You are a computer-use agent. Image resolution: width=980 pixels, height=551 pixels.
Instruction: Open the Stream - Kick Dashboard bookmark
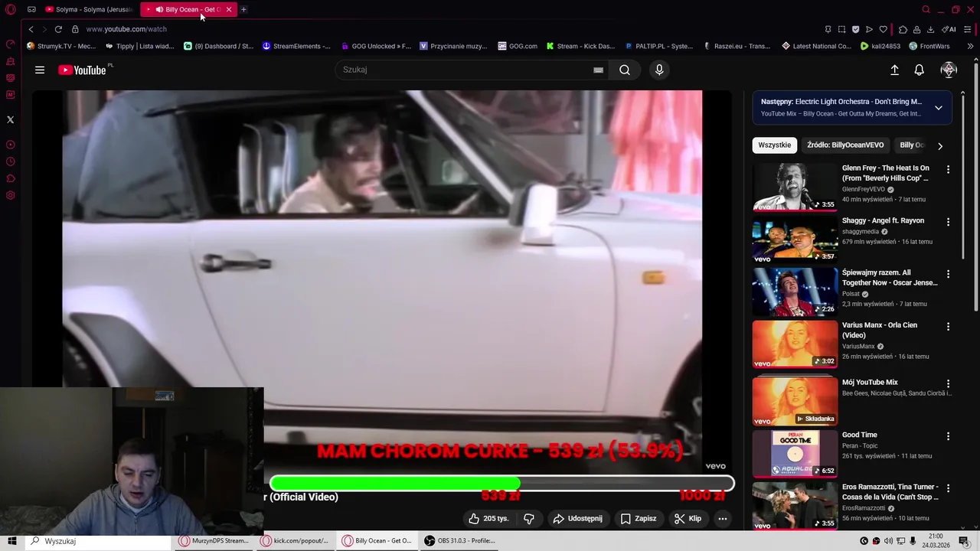[580, 46]
